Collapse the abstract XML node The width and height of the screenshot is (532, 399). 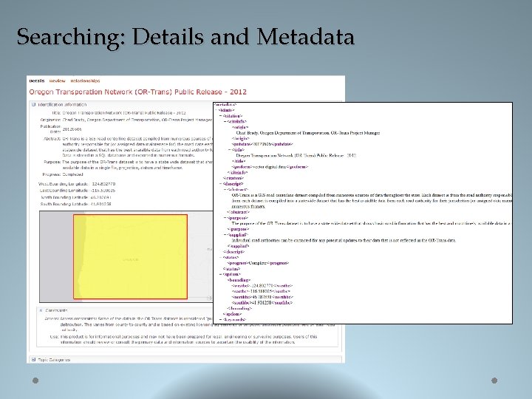pos(225,189)
